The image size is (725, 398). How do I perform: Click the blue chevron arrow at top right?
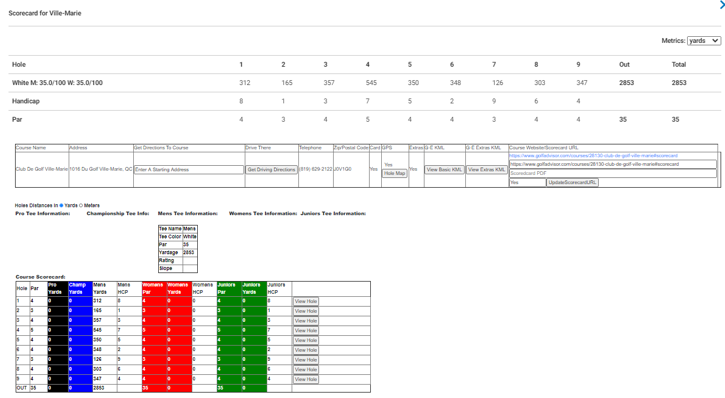click(722, 5)
